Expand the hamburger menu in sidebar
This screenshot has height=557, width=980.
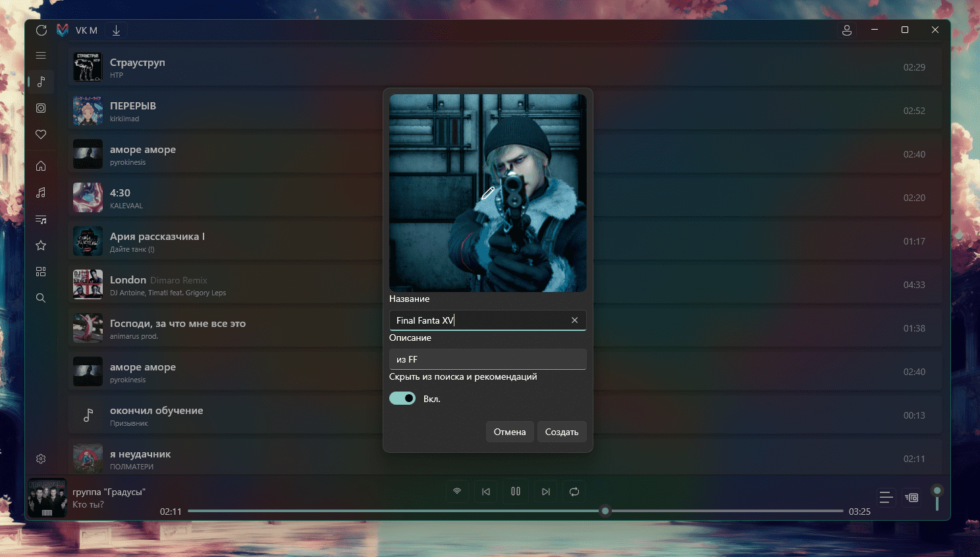[41, 55]
